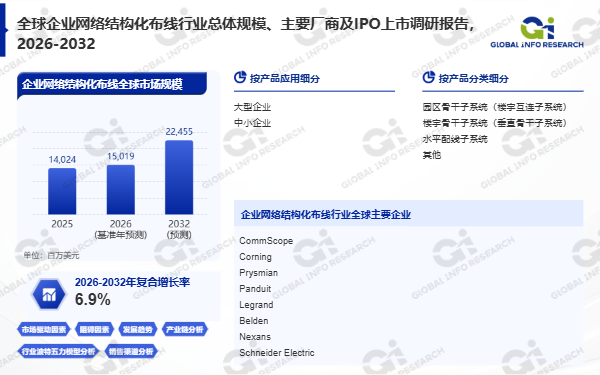Click CommScope in the company list
Screen dimensions: 600x375
[x=266, y=241]
